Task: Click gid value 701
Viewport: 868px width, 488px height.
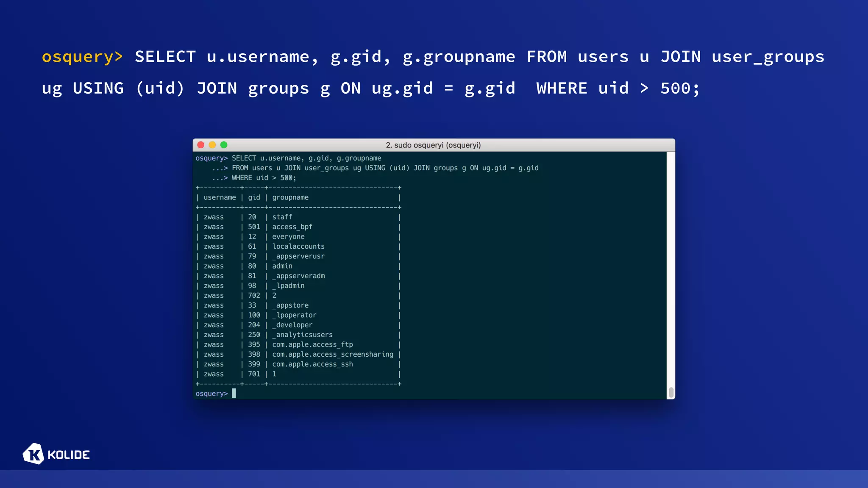Action: pyautogui.click(x=254, y=374)
